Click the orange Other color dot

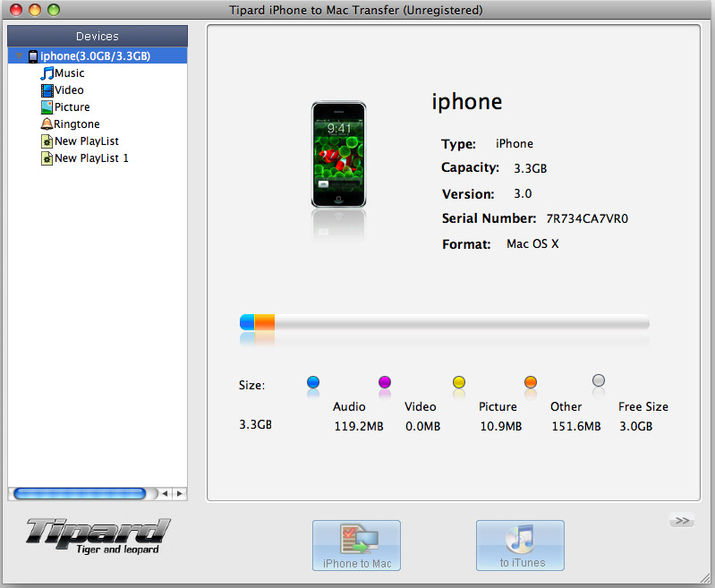[531, 382]
